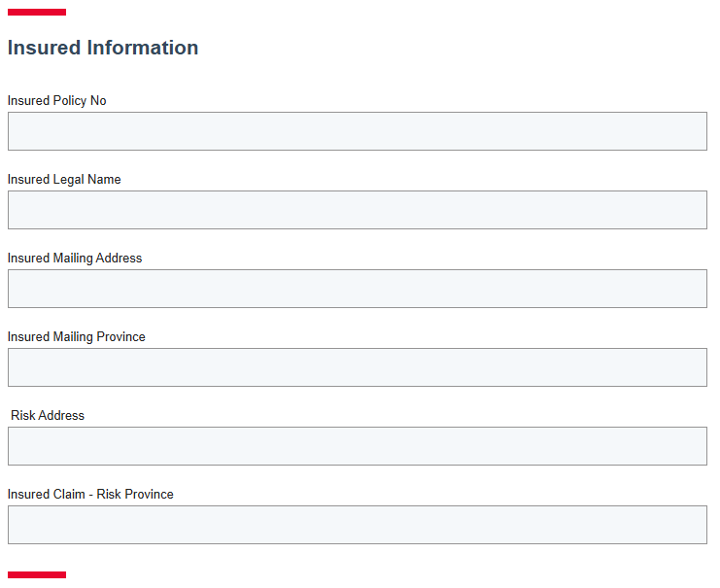Click the red bar above Insured Information
This screenshot has height=588, width=720.
pyautogui.click(x=37, y=12)
